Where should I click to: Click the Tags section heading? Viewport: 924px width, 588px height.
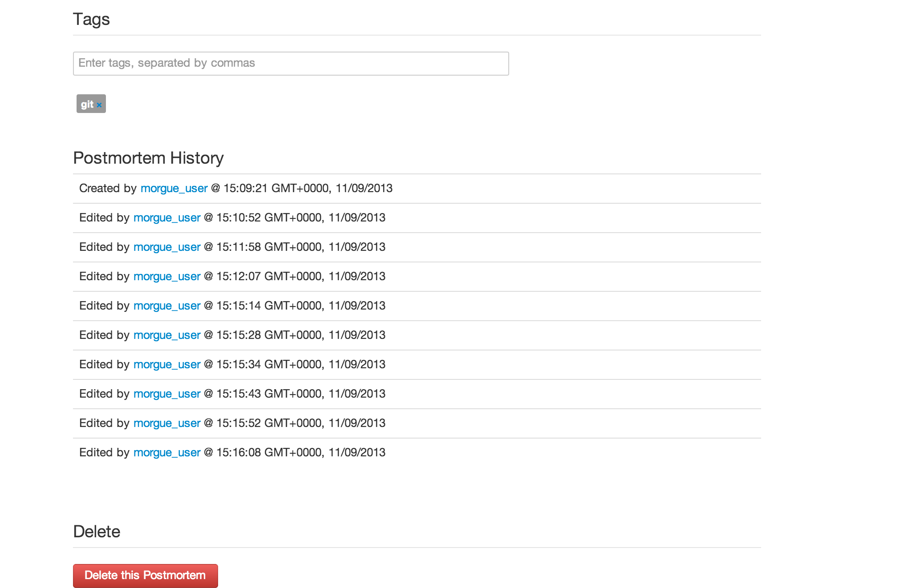pos(91,19)
